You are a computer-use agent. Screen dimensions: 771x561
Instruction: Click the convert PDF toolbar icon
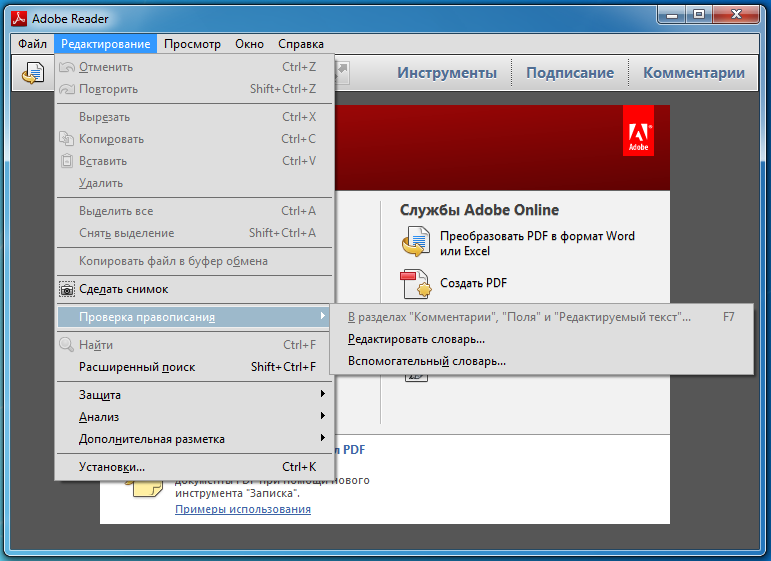coord(33,73)
